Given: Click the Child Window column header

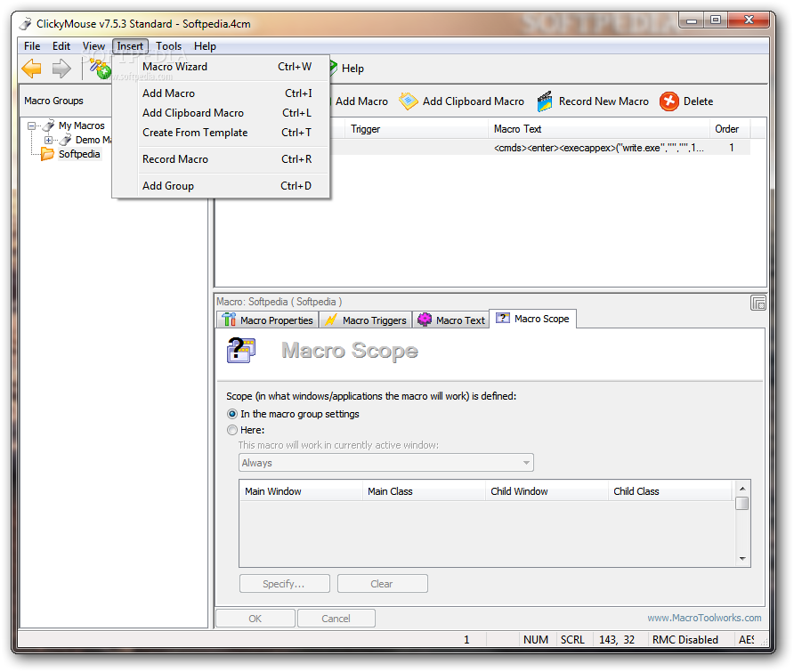Looking at the screenshot, I should tap(547, 491).
